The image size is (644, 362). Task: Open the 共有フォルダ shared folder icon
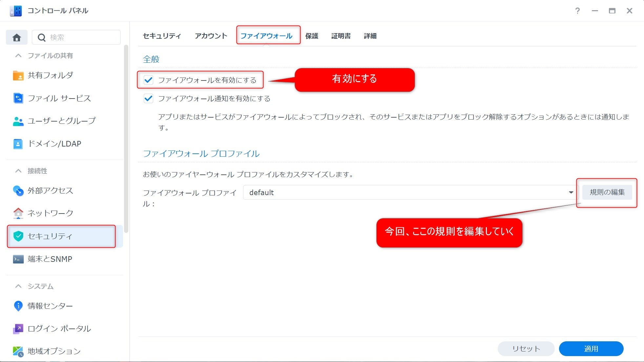[18, 76]
